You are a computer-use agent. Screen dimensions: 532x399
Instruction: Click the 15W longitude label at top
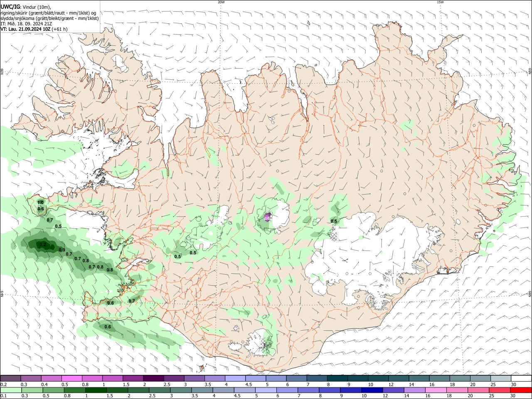coord(440,2)
